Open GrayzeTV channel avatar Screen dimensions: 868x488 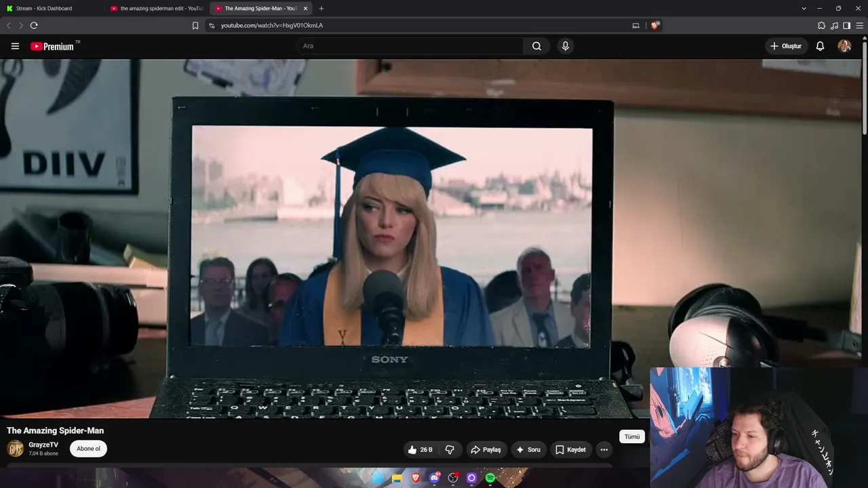(x=15, y=449)
